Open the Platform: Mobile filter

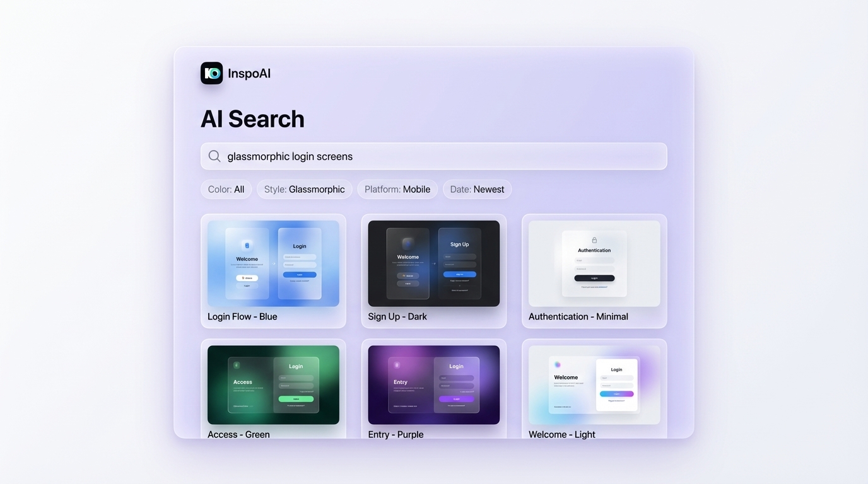[397, 189]
